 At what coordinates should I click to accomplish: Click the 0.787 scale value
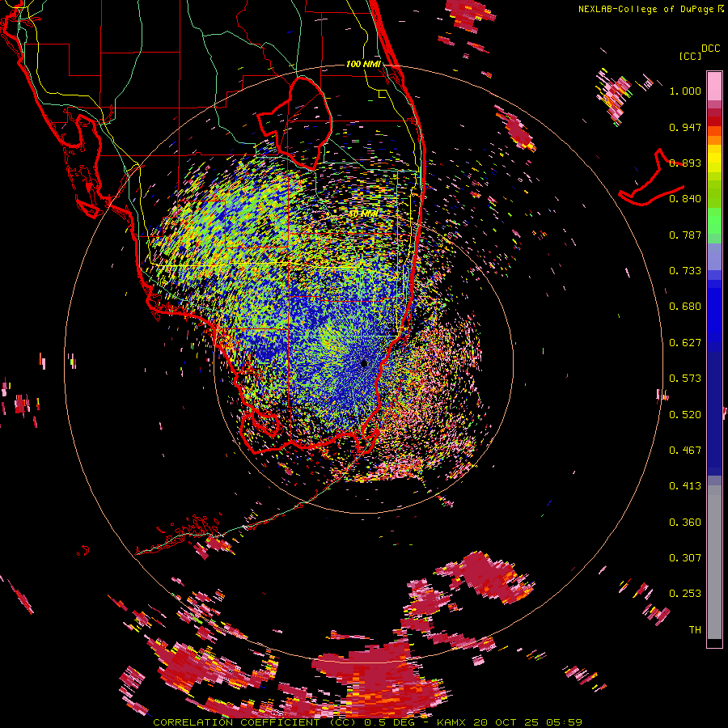pyautogui.click(x=685, y=235)
